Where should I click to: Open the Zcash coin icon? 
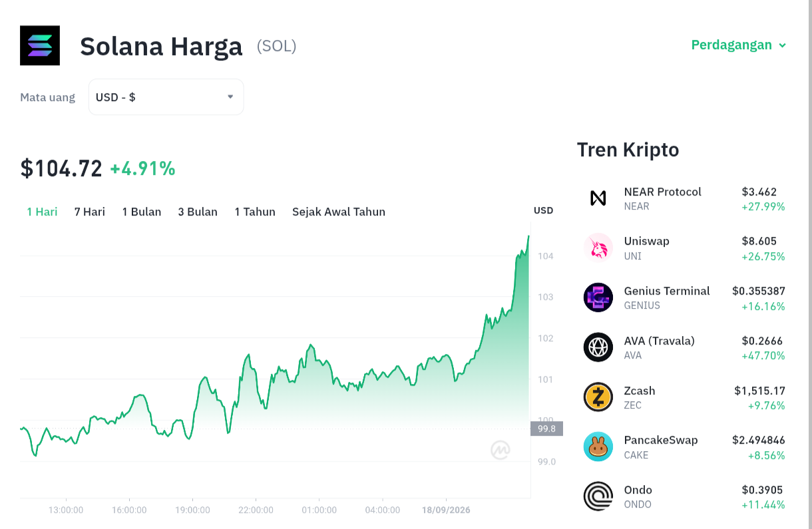[x=598, y=397]
